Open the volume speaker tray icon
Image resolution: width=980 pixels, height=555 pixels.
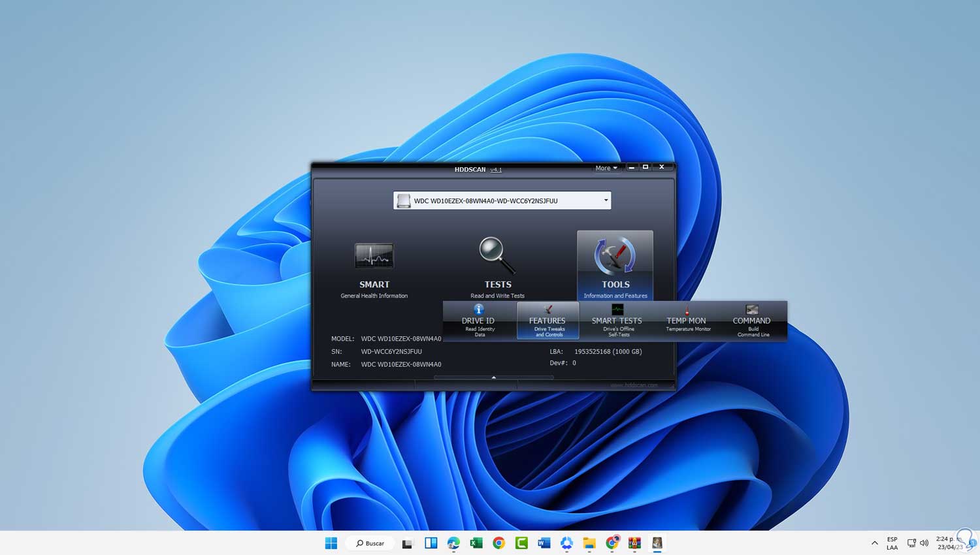(924, 543)
